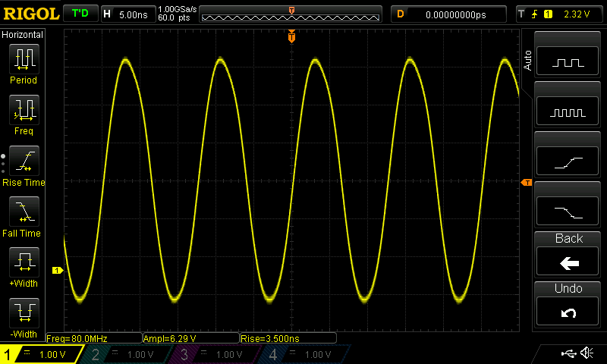Click the Freq=80.0MHz measurement result
Viewport: 607px width, 364px height.
[x=94, y=338]
